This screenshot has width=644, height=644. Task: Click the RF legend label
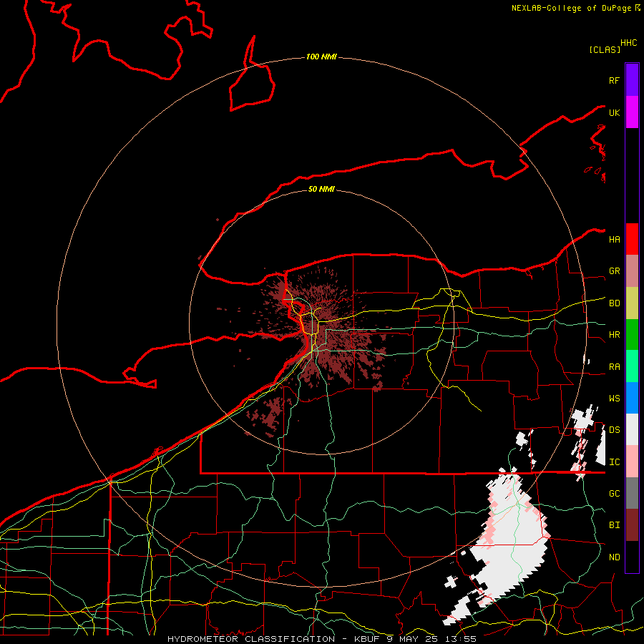[x=614, y=80]
